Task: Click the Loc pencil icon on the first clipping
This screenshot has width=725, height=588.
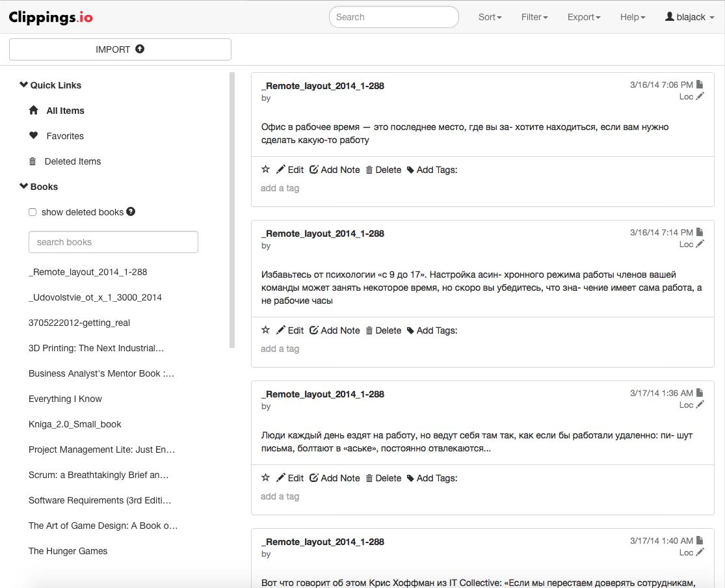Action: point(700,96)
